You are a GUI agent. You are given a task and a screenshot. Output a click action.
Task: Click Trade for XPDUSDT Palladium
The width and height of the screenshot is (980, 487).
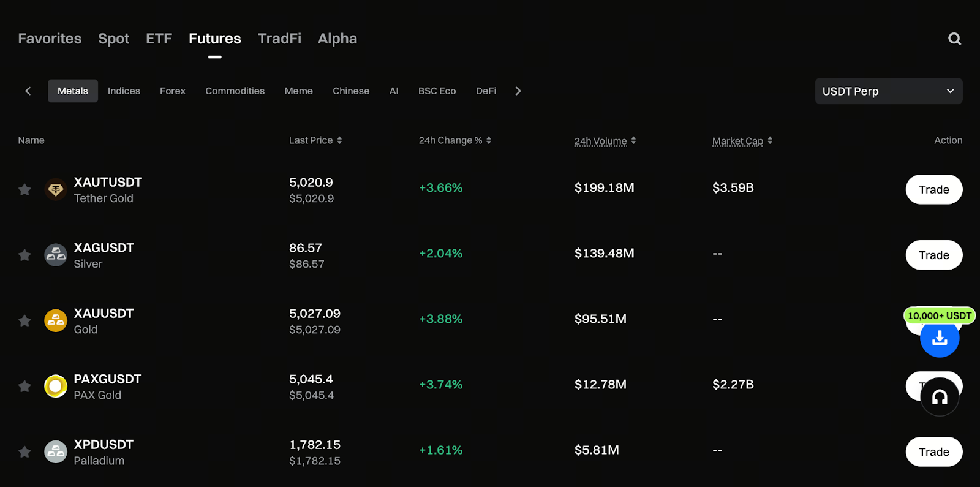coord(933,452)
